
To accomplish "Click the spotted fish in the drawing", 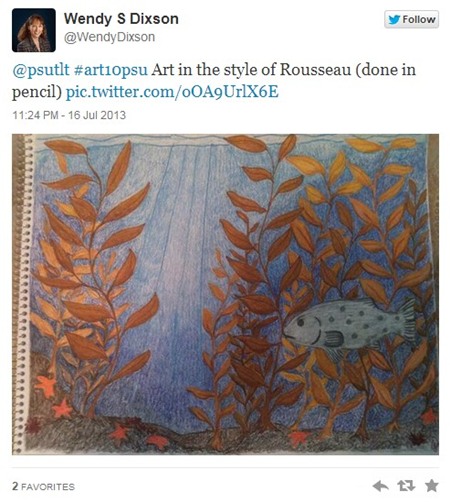I will tap(350, 324).
